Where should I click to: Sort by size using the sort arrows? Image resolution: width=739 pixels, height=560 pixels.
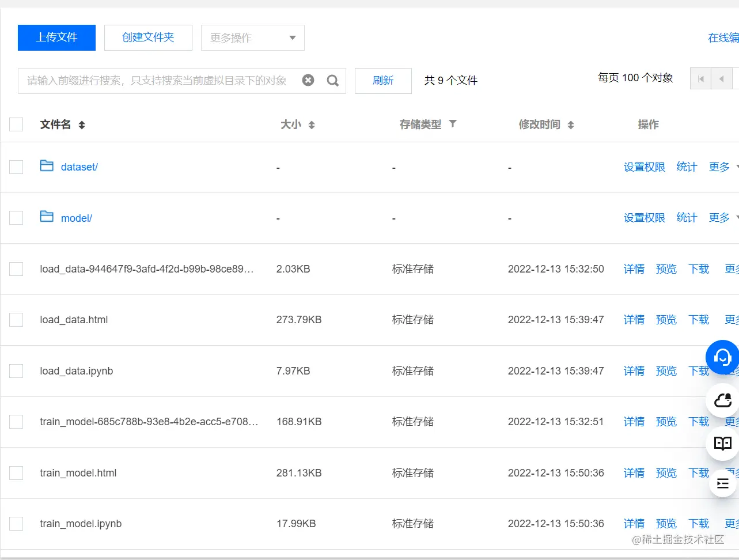(x=312, y=125)
